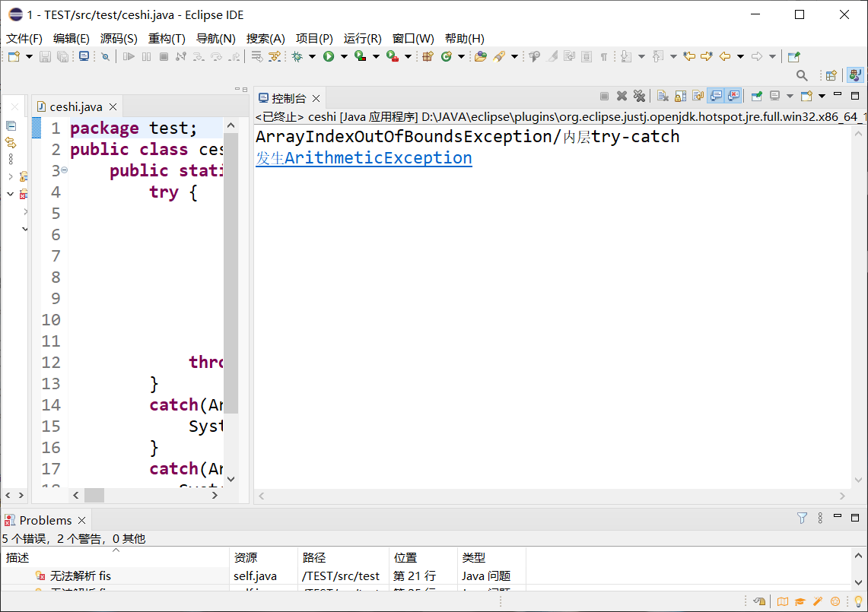Sort problems by 位置 column header
This screenshot has height=612, width=868.
tap(424, 557)
